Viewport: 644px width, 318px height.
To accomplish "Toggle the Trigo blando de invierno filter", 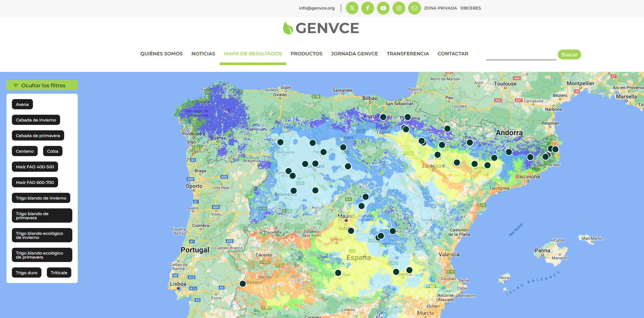I will point(41,198).
